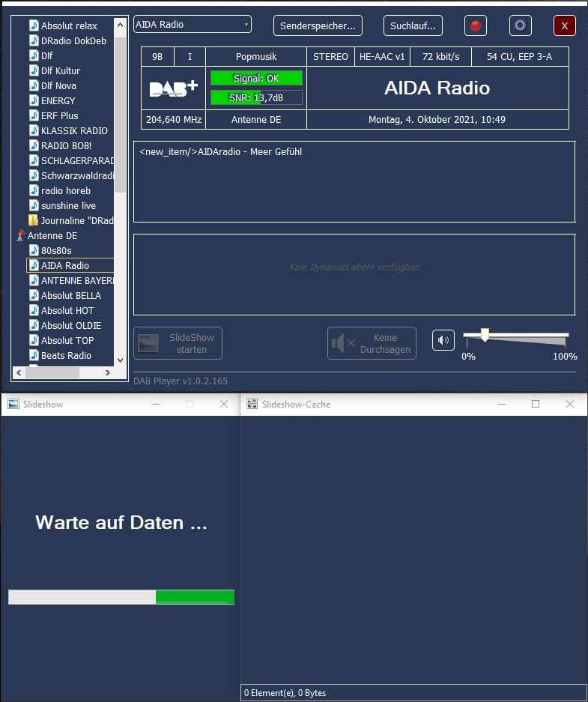Click the HE-AAC v1 codec cell

click(x=382, y=57)
